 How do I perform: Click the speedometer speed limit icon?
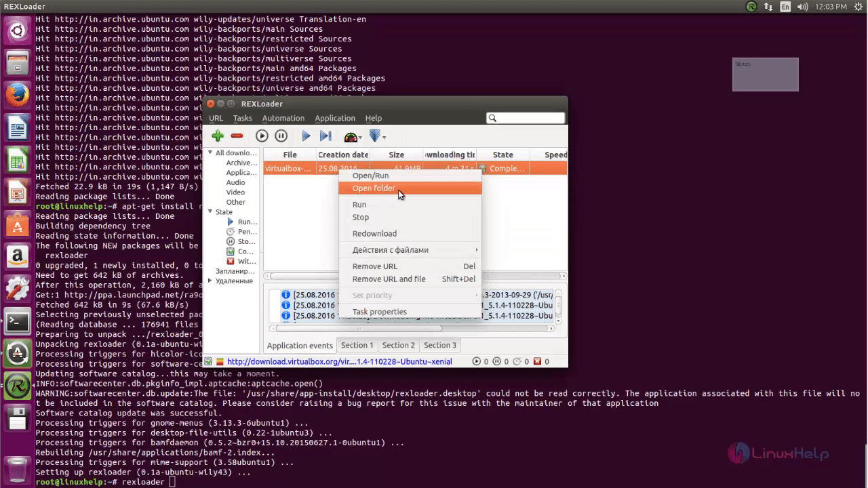tap(351, 137)
